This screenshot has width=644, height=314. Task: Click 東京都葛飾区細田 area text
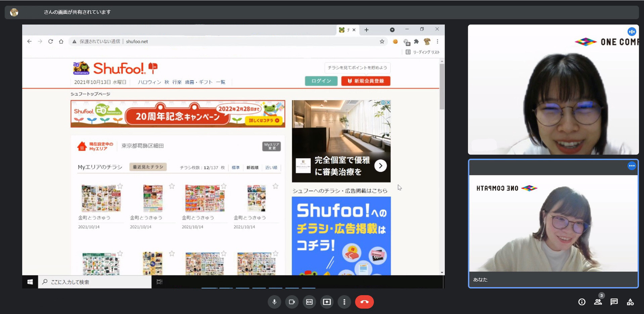[143, 146]
